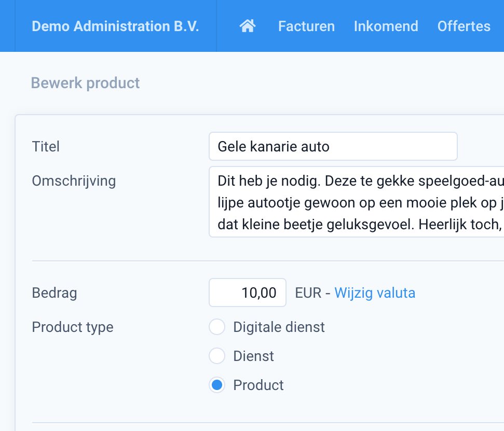Edit the Bedrag amount field
The height and width of the screenshot is (431, 504).
point(248,293)
